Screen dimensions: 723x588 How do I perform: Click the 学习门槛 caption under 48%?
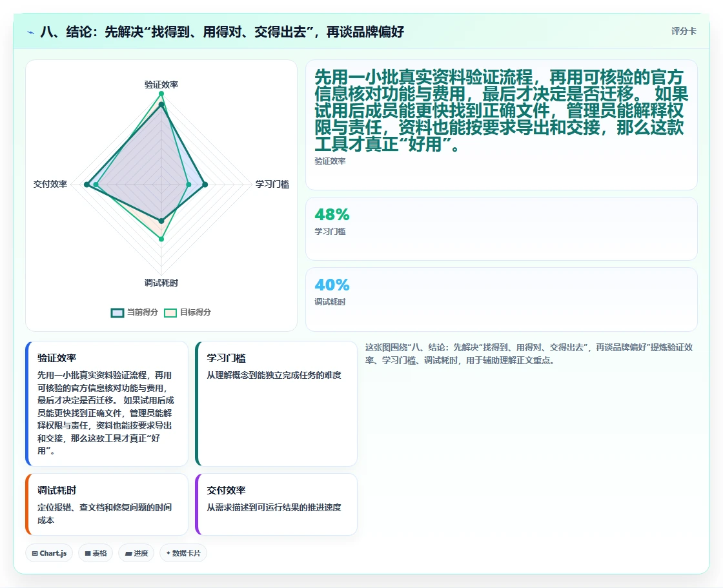330,232
